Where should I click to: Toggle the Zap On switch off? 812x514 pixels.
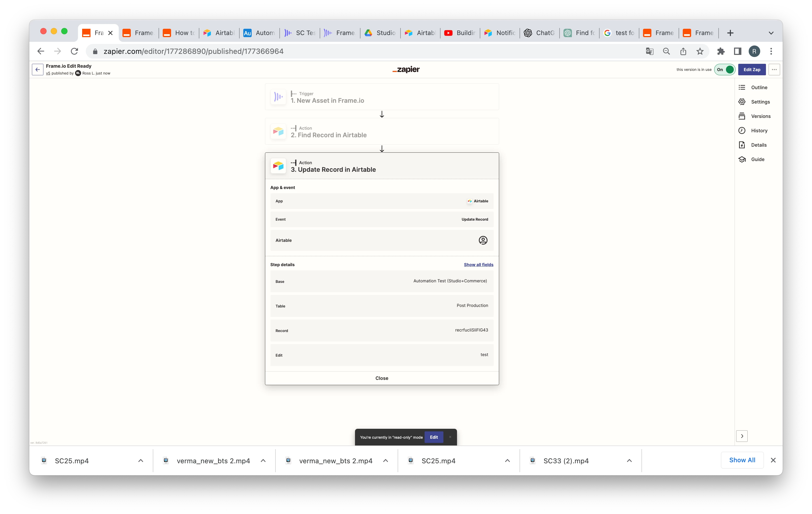coord(725,70)
